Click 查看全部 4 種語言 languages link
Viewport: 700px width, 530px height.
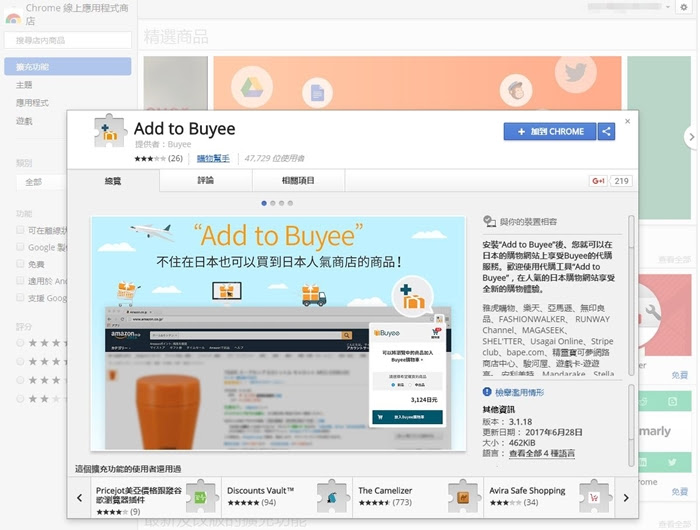[542, 453]
